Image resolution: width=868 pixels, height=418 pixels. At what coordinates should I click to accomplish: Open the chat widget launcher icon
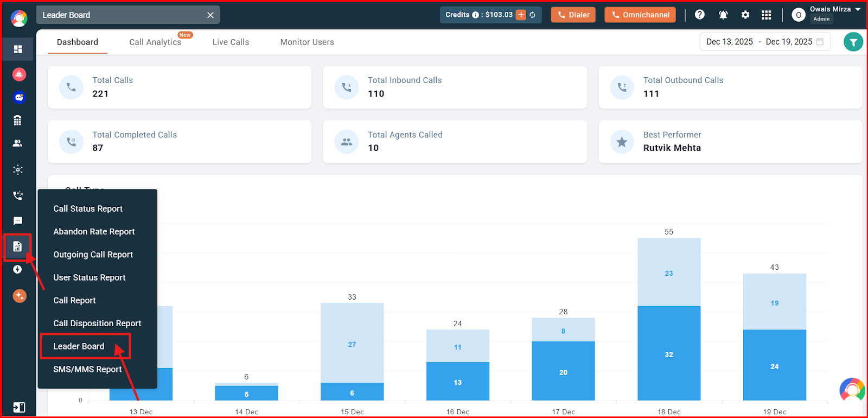point(852,390)
